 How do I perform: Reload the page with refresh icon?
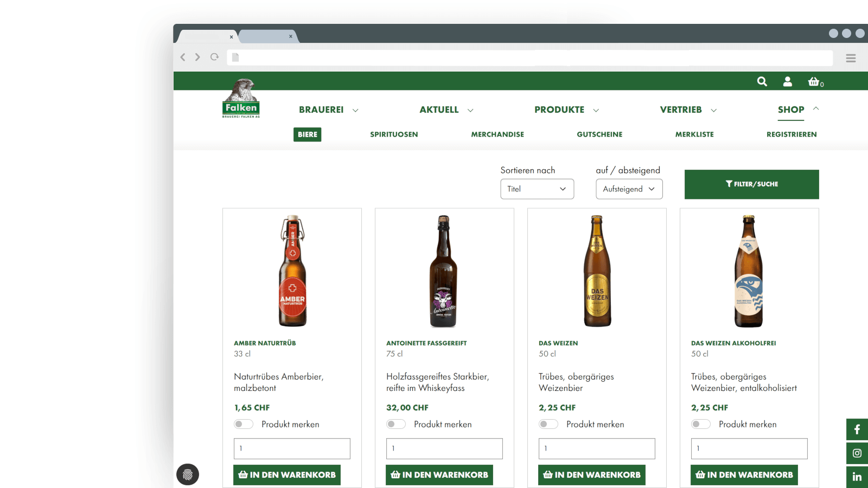tap(215, 57)
